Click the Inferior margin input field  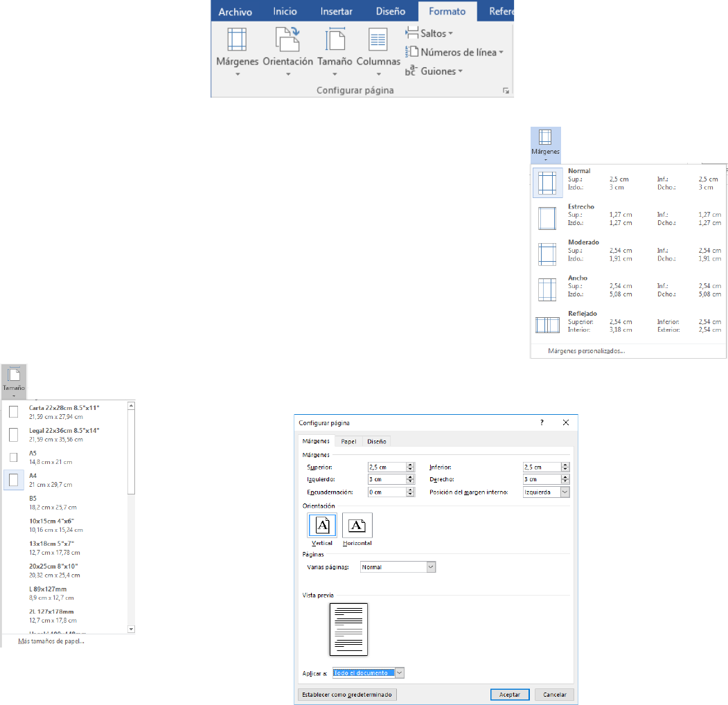coord(542,467)
